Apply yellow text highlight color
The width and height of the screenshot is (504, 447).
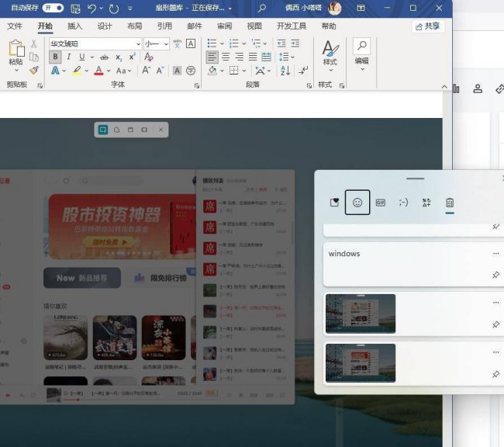tap(77, 70)
